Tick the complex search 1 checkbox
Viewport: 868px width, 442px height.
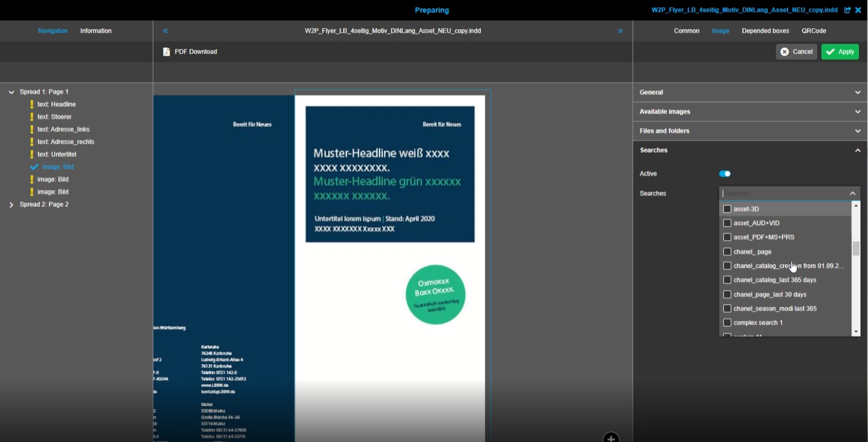pos(727,323)
